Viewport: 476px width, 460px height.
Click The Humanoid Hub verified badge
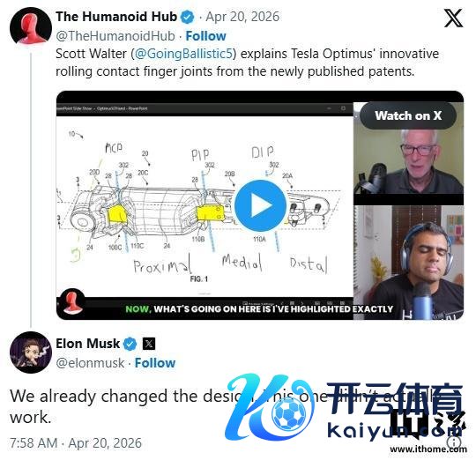187,17
